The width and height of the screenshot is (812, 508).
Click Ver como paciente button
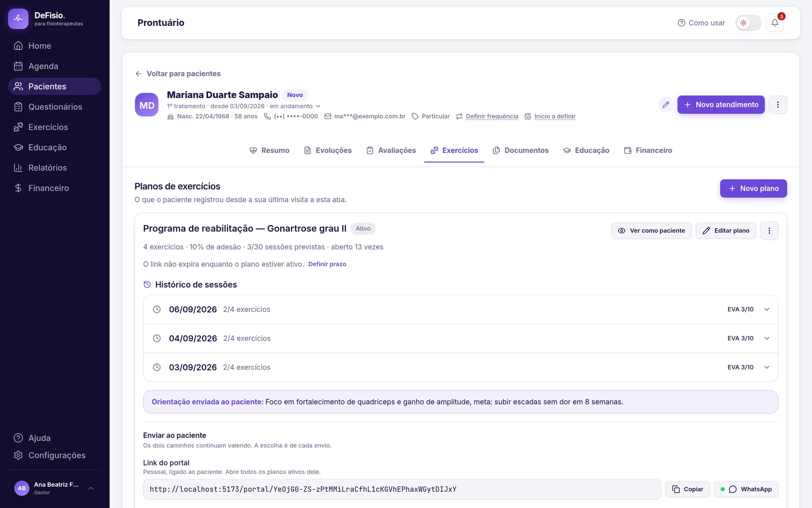pyautogui.click(x=651, y=231)
